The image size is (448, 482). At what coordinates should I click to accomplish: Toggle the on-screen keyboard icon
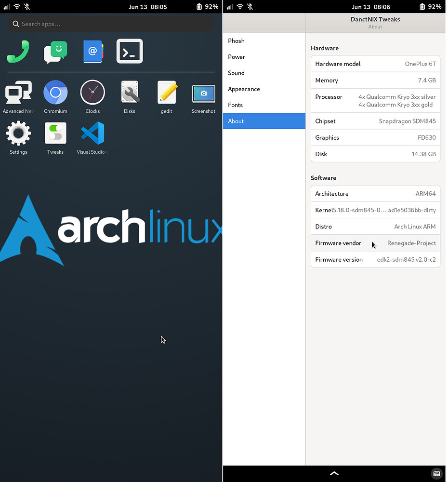pos(436,474)
